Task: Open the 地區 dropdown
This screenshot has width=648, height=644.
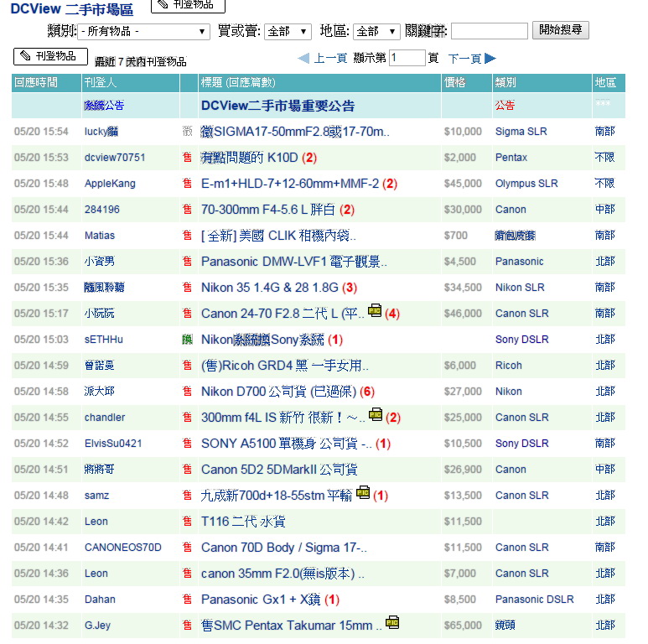Action: 376,31
